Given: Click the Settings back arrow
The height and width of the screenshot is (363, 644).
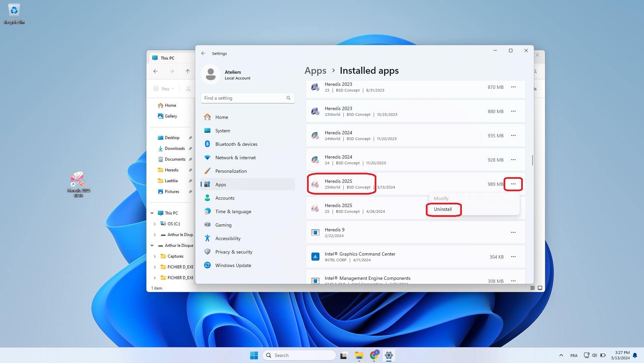Looking at the screenshot, I should coord(203,53).
